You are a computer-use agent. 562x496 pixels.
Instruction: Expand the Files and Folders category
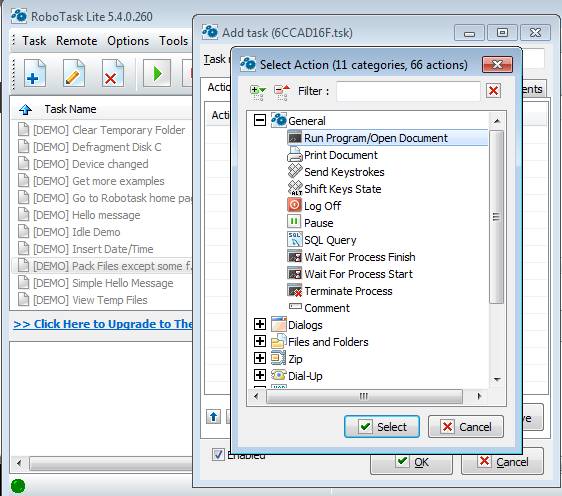coord(259,341)
